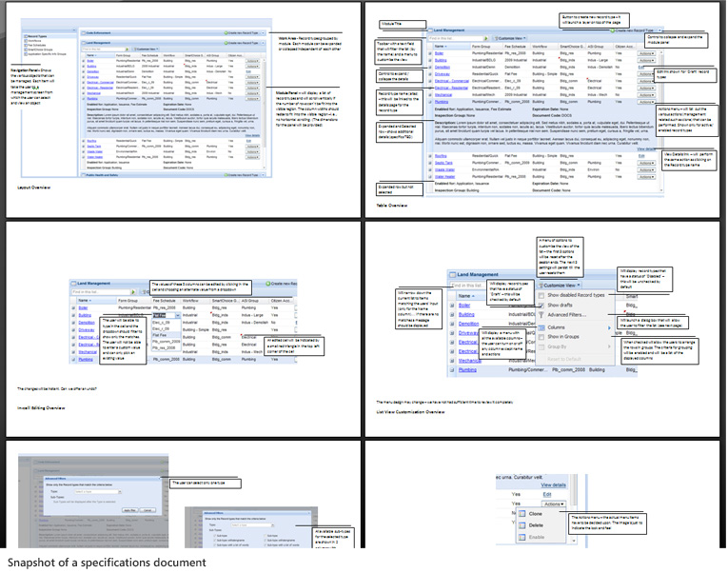Screen dimensions: 728x573
Task: Click Land Management module icon on In-cell Editing page
Action: [73, 284]
